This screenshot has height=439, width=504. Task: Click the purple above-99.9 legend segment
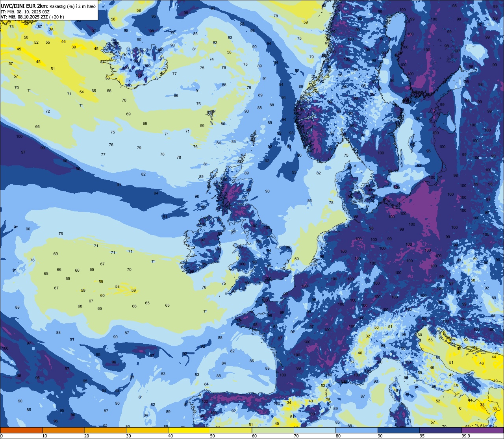pos(482,430)
